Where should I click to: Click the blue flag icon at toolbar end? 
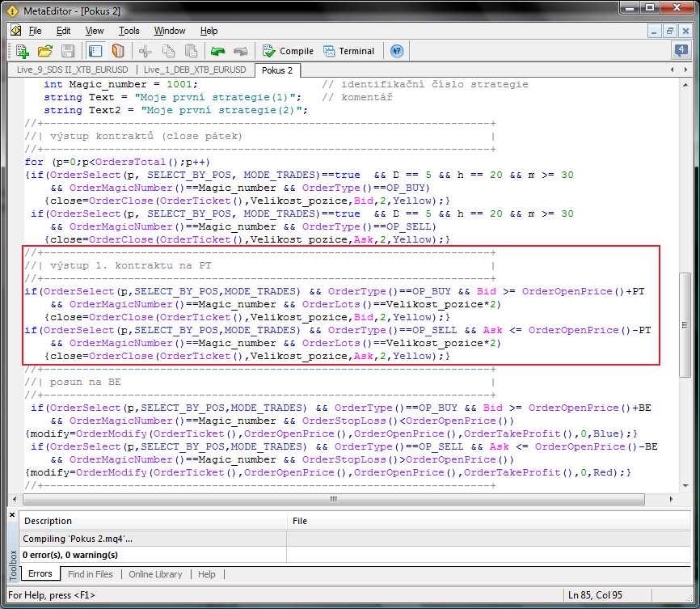tap(681, 51)
